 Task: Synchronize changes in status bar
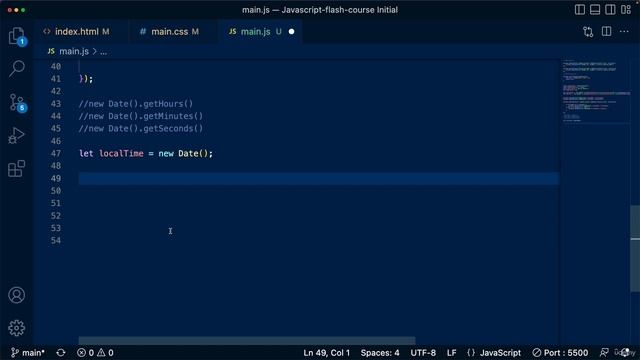[61, 353]
